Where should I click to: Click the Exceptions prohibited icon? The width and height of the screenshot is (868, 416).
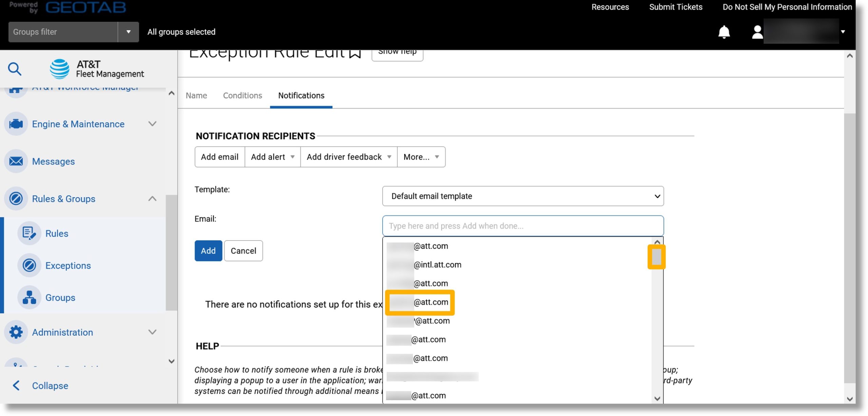[29, 265]
